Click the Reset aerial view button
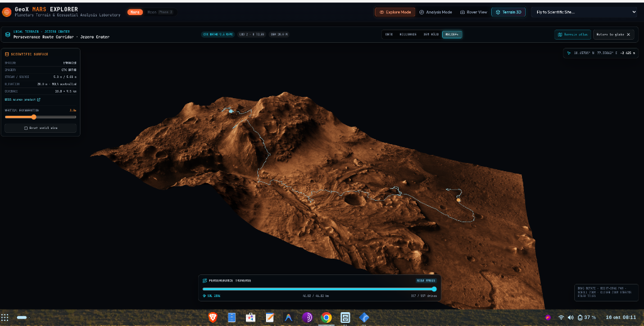The image size is (644, 326). pyautogui.click(x=40, y=128)
